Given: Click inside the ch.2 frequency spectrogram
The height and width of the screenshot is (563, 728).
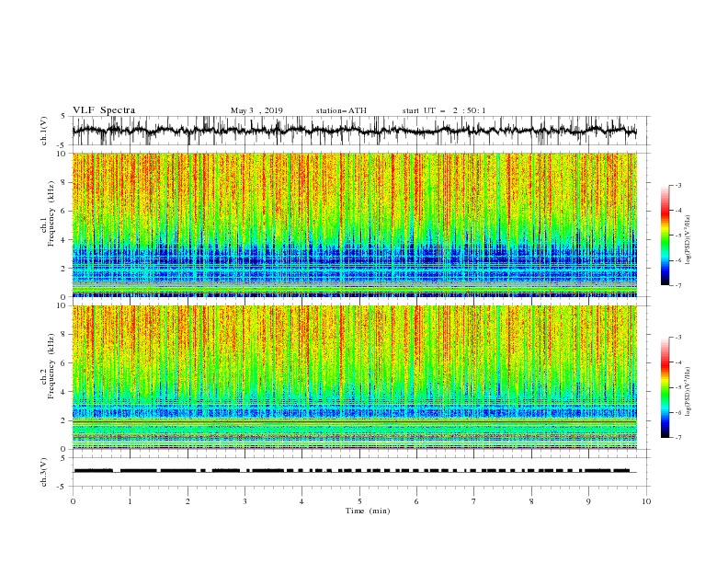Looking at the screenshot, I should pyautogui.click(x=355, y=377).
